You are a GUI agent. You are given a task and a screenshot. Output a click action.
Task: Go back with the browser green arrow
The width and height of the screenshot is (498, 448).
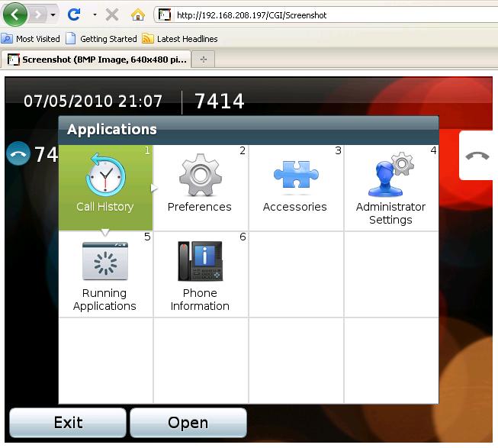tap(15, 15)
